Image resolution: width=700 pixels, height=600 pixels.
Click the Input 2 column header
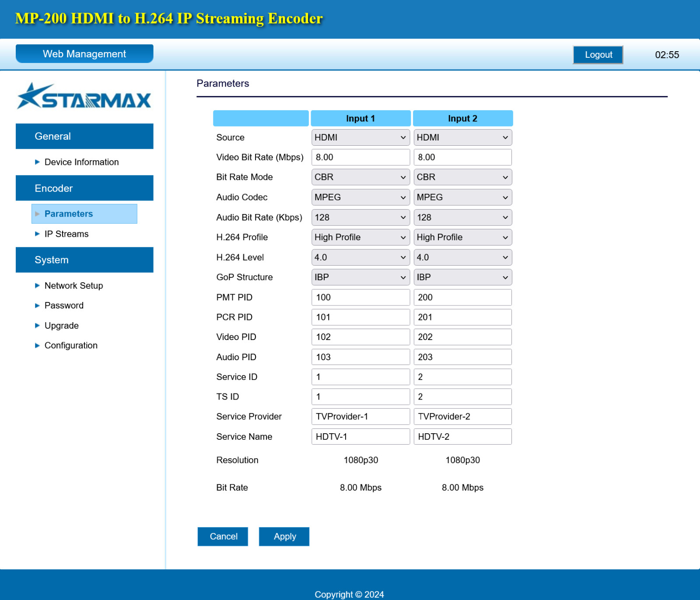pyautogui.click(x=463, y=119)
